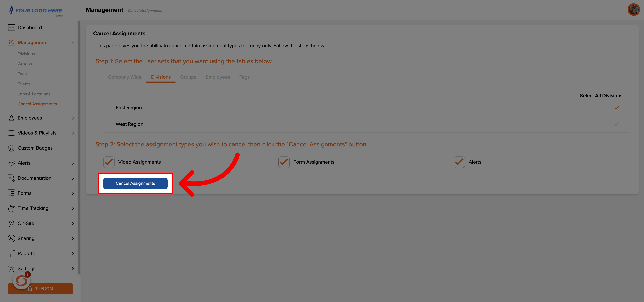Switch to the Company Wide tab

pos(125,77)
